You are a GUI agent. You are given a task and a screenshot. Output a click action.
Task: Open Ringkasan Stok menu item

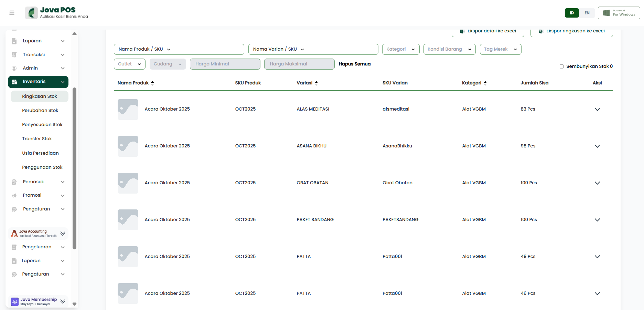(40, 96)
